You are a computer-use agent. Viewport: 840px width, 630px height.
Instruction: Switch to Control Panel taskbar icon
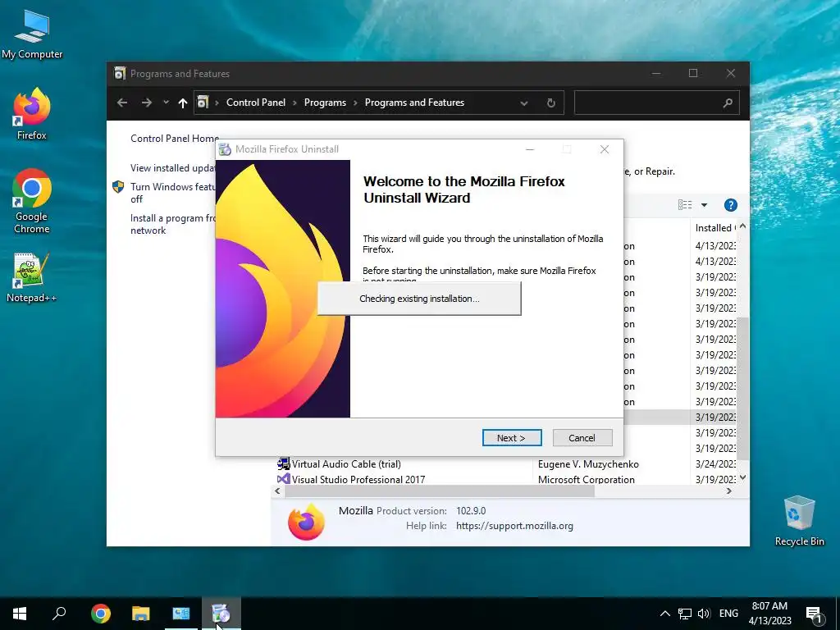pyautogui.click(x=181, y=614)
